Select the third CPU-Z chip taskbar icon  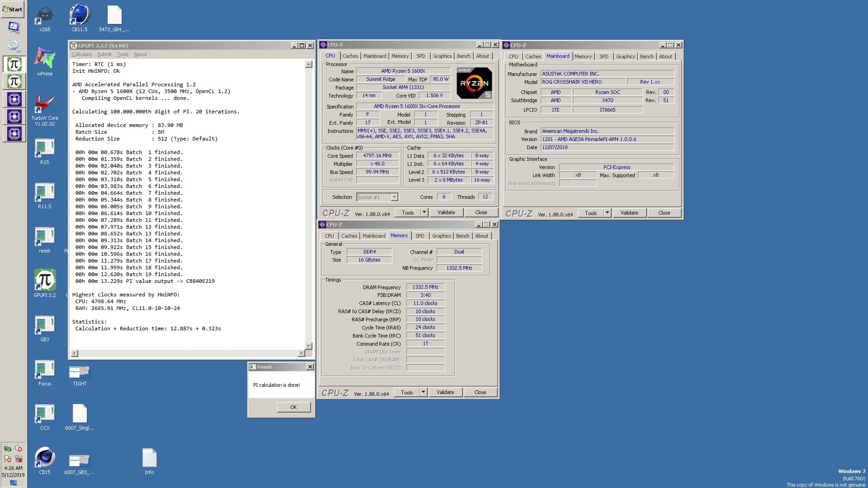click(x=14, y=134)
